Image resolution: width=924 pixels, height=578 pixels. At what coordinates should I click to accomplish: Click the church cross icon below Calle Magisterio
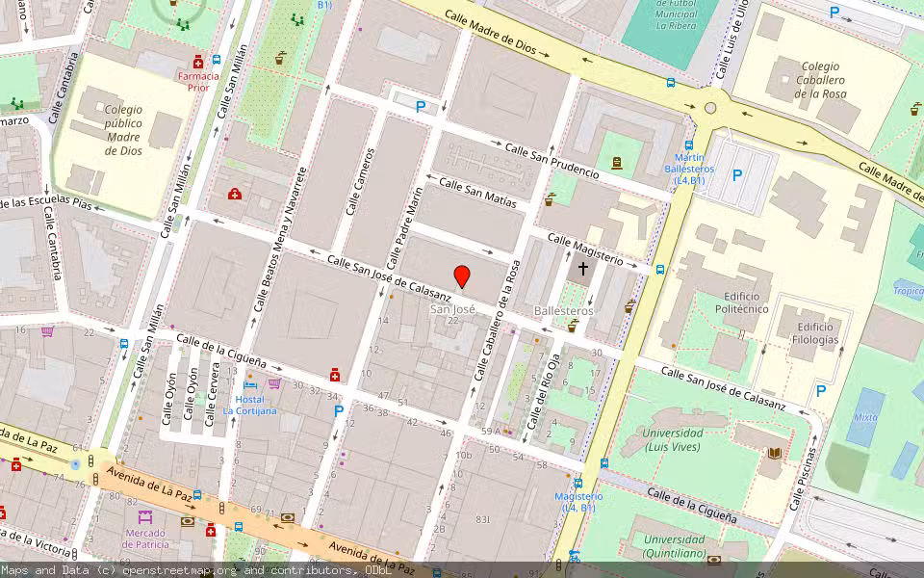(x=582, y=268)
